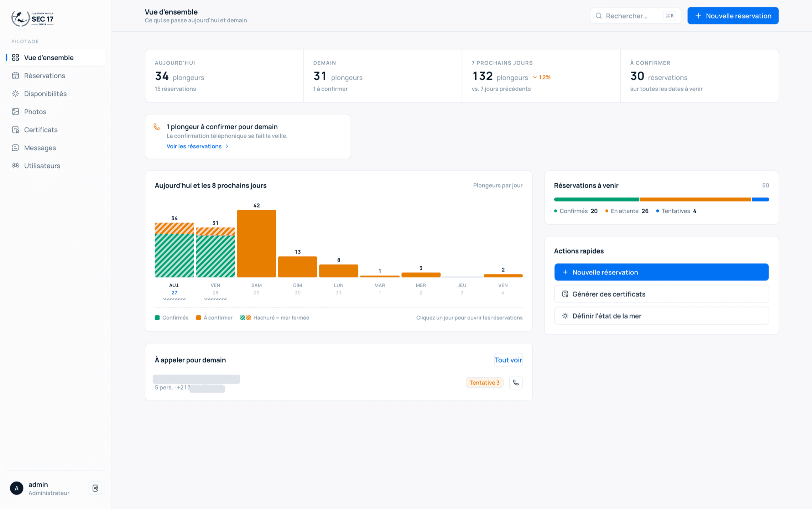
Task: Click the ⌘K shortcut badge in search
Action: click(x=670, y=16)
